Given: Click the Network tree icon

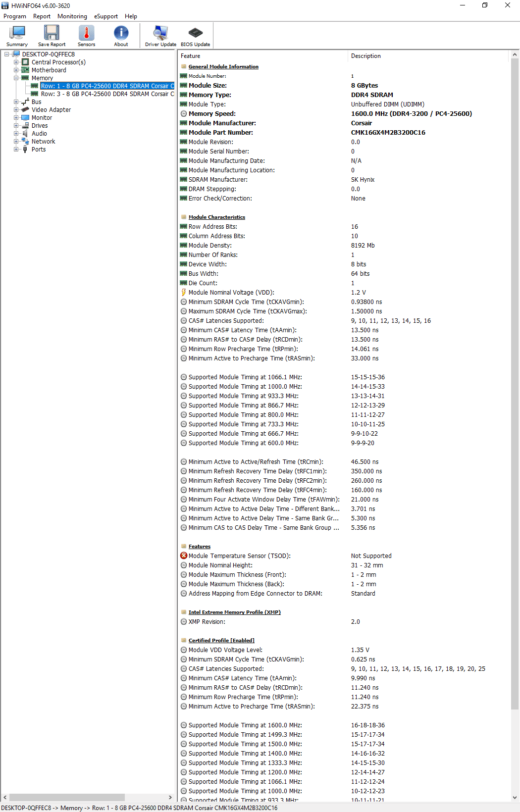Looking at the screenshot, I should point(25,142).
